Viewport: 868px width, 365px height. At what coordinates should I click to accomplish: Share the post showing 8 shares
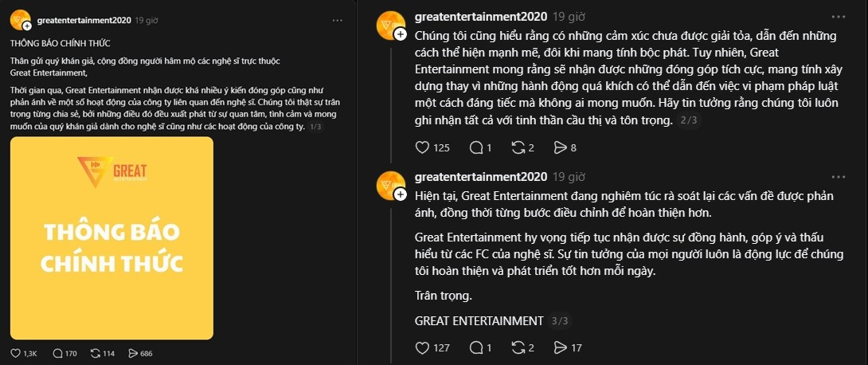(560, 147)
